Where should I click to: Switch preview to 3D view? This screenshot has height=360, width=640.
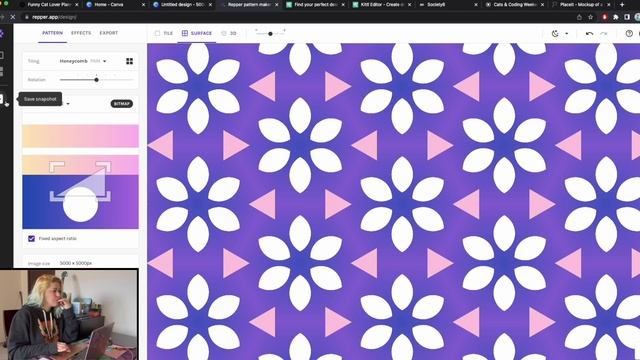229,33
